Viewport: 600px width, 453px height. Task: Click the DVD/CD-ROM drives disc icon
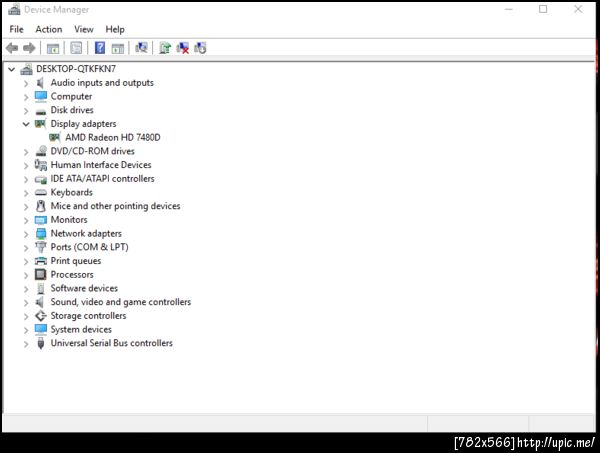coord(41,151)
